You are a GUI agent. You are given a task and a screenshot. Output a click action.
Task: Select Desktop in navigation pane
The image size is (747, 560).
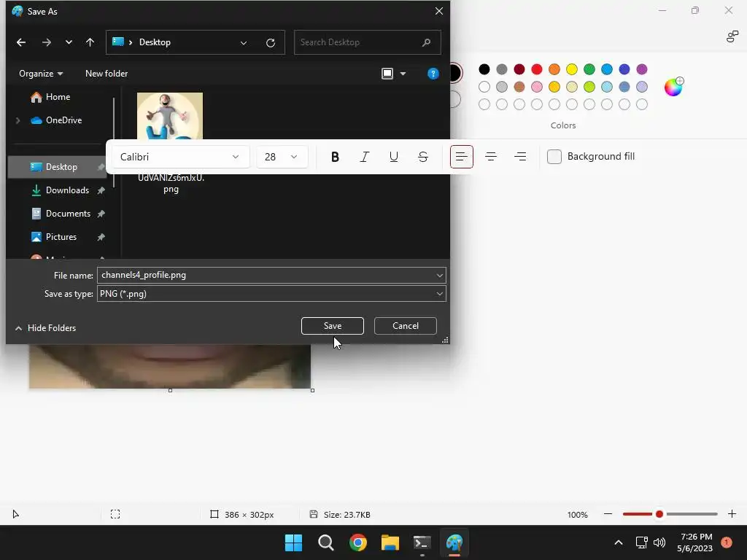point(57,167)
